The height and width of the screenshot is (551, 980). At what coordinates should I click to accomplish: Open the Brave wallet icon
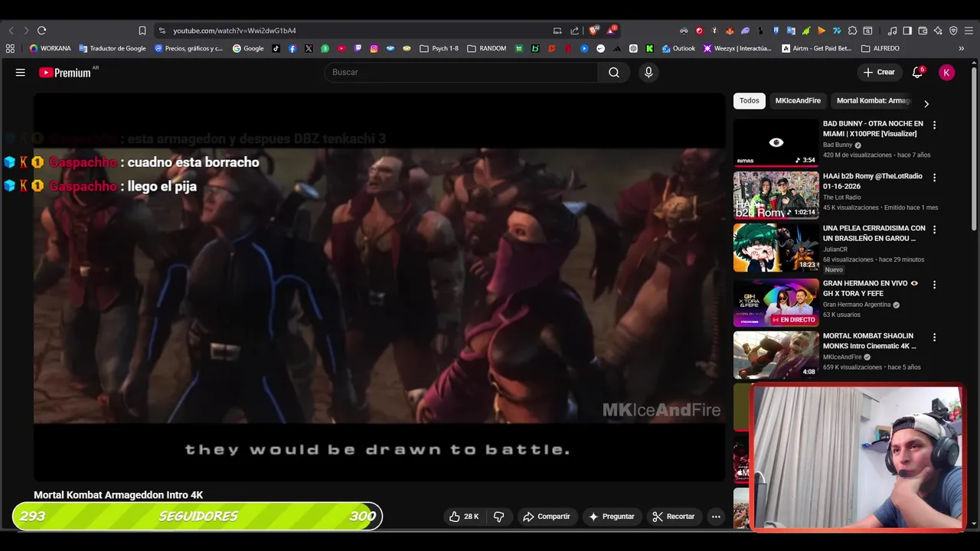(x=923, y=31)
